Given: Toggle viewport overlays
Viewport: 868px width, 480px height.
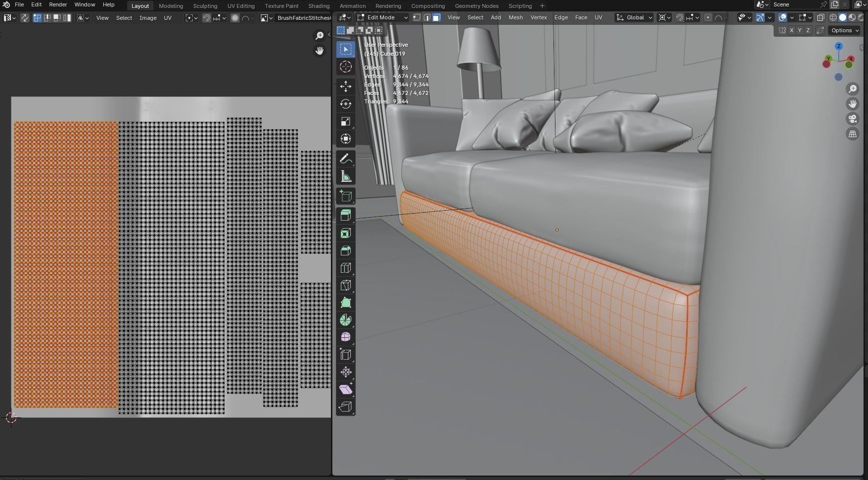Looking at the screenshot, I should [783, 17].
